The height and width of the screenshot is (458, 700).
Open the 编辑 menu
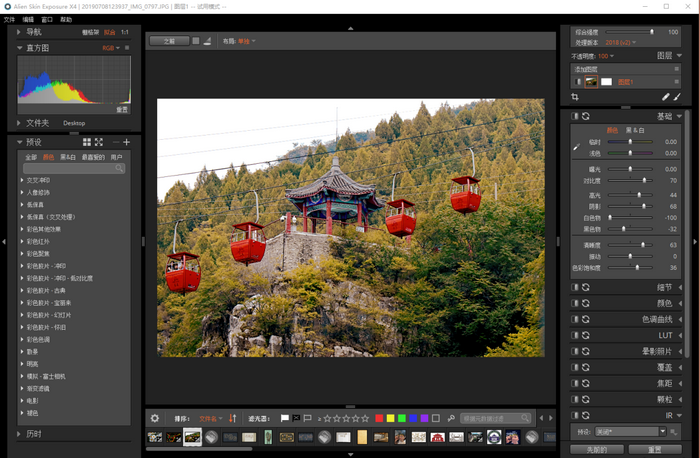point(28,19)
